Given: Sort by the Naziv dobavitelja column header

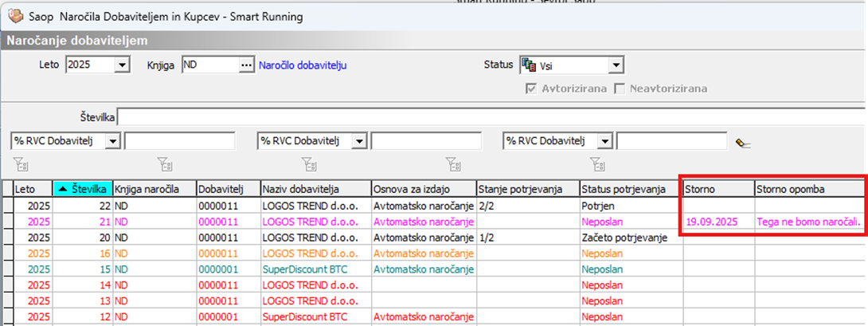Looking at the screenshot, I should coord(315,188).
